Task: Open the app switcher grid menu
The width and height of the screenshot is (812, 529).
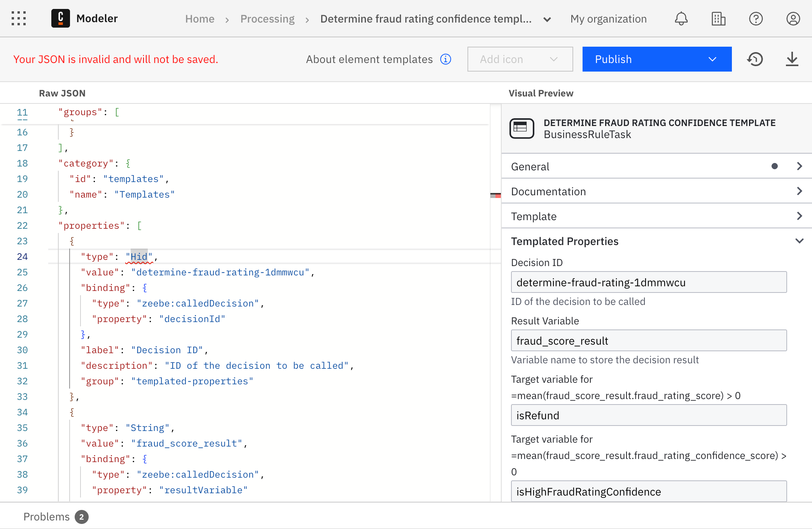Action: click(x=19, y=18)
